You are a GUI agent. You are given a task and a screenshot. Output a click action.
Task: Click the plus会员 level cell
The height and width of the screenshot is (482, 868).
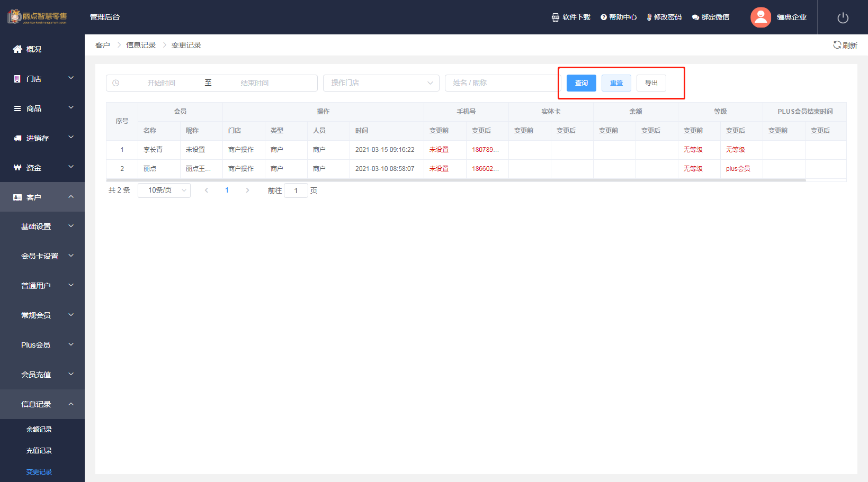738,169
